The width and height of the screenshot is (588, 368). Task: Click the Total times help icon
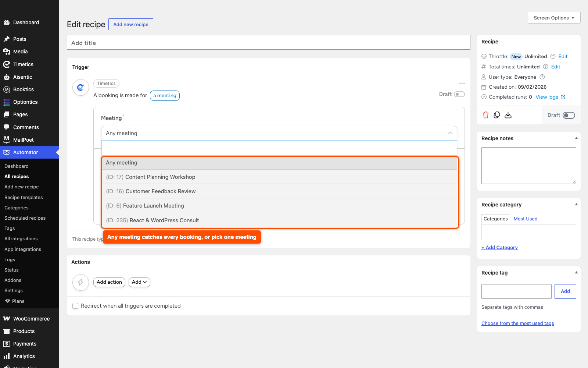point(546,67)
